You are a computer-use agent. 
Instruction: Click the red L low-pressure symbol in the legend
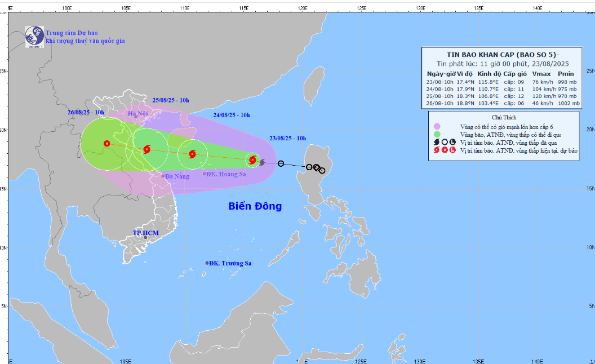click(x=453, y=150)
